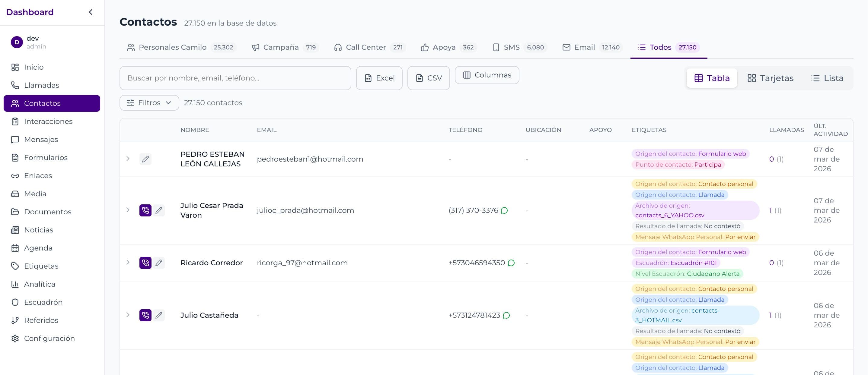868x375 pixels.
Task: Click edit pencil for PEDRO ESTEBAN LEÓN CALLEJAS
Action: (x=145, y=159)
